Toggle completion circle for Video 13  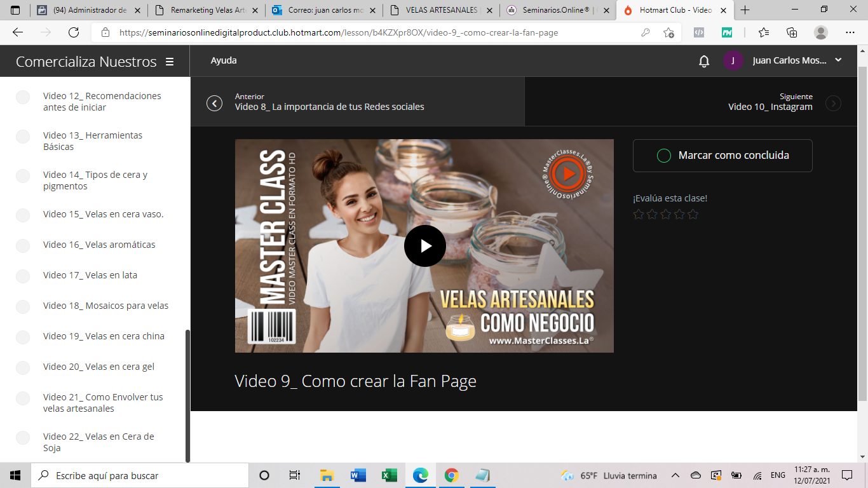point(23,137)
